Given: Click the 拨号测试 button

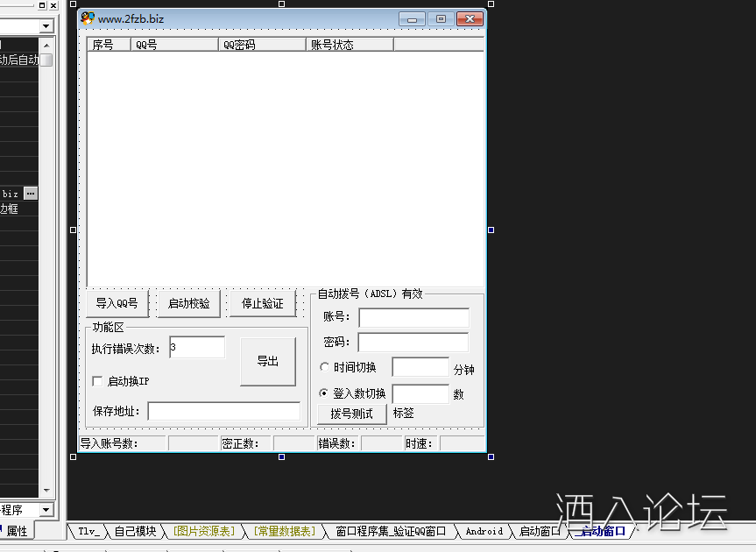Looking at the screenshot, I should (351, 414).
